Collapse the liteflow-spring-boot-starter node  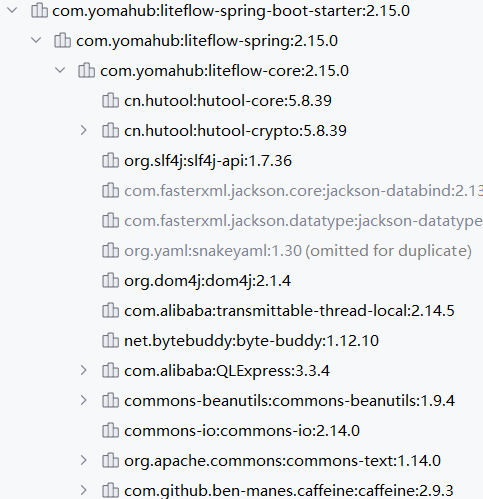pyautogui.click(x=12, y=10)
